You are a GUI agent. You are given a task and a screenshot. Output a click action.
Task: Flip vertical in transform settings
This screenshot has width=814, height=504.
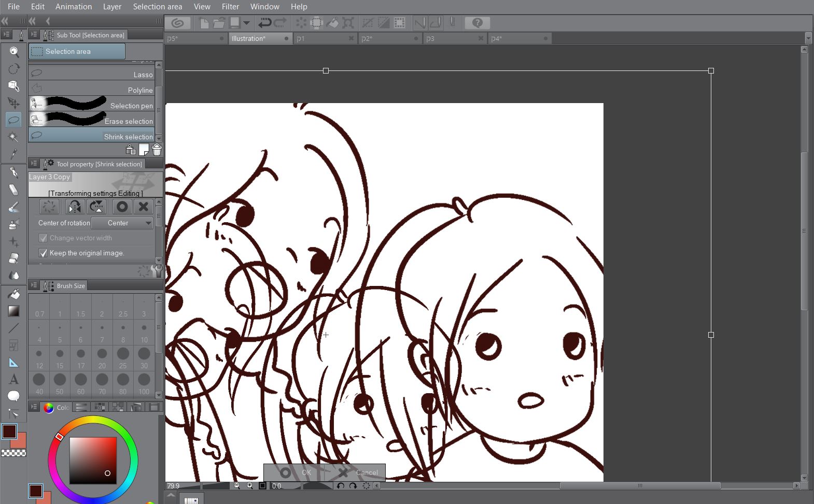97,207
